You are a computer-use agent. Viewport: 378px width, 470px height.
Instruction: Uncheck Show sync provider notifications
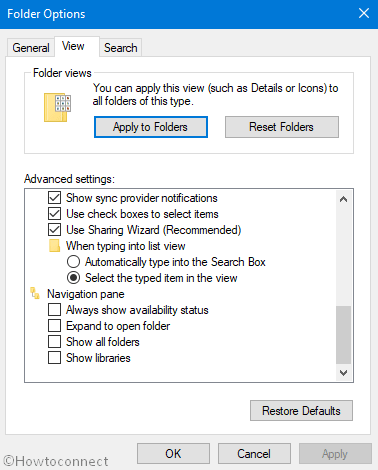click(54, 198)
